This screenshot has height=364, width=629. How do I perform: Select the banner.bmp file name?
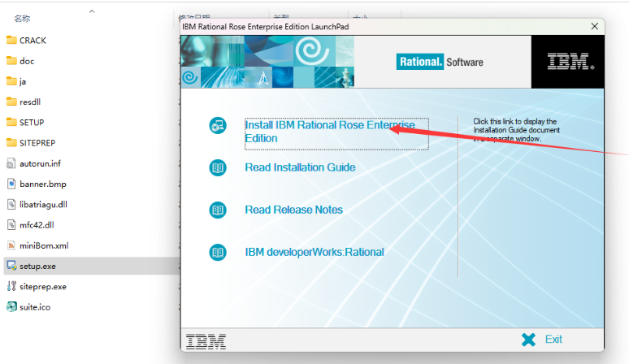43,184
